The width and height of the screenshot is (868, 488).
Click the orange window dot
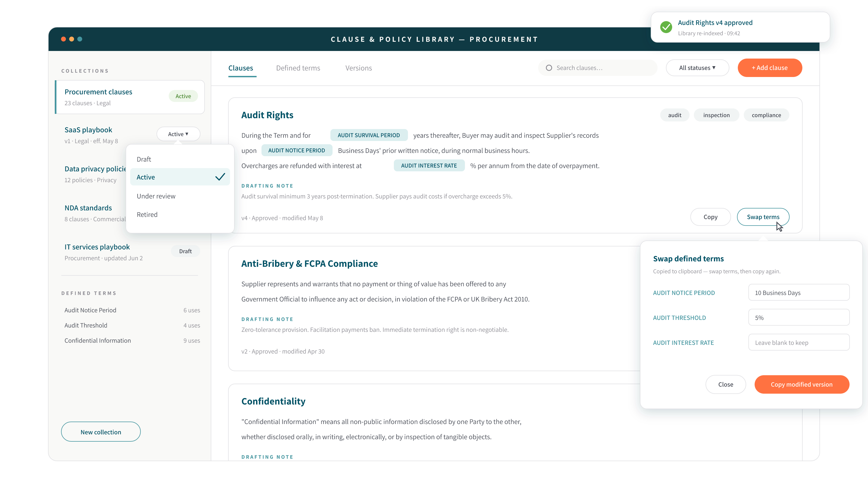coord(71,39)
